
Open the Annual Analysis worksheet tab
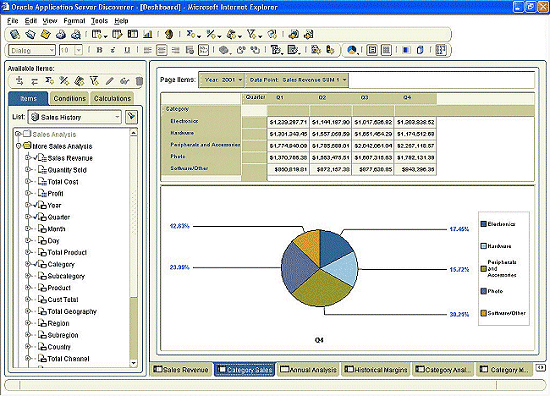[308, 370]
